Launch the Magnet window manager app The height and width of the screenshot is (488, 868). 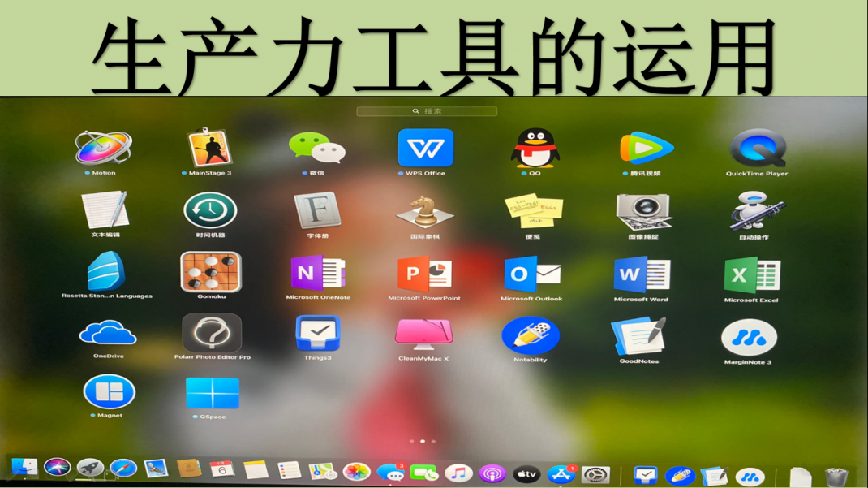(x=109, y=391)
